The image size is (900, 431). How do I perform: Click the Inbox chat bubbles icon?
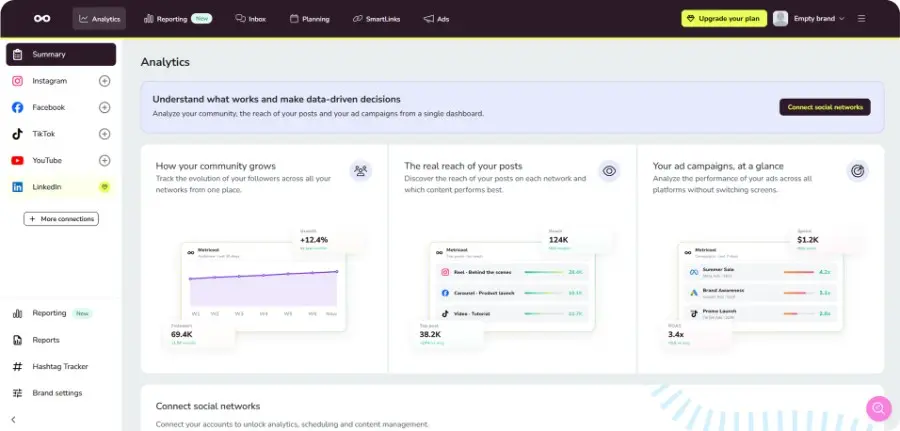tap(240, 18)
